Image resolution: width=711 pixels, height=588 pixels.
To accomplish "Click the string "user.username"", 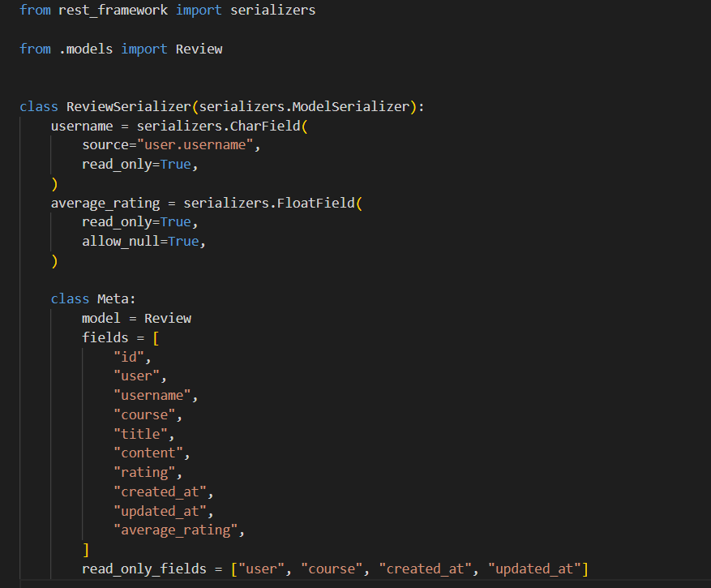I will 195,145.
